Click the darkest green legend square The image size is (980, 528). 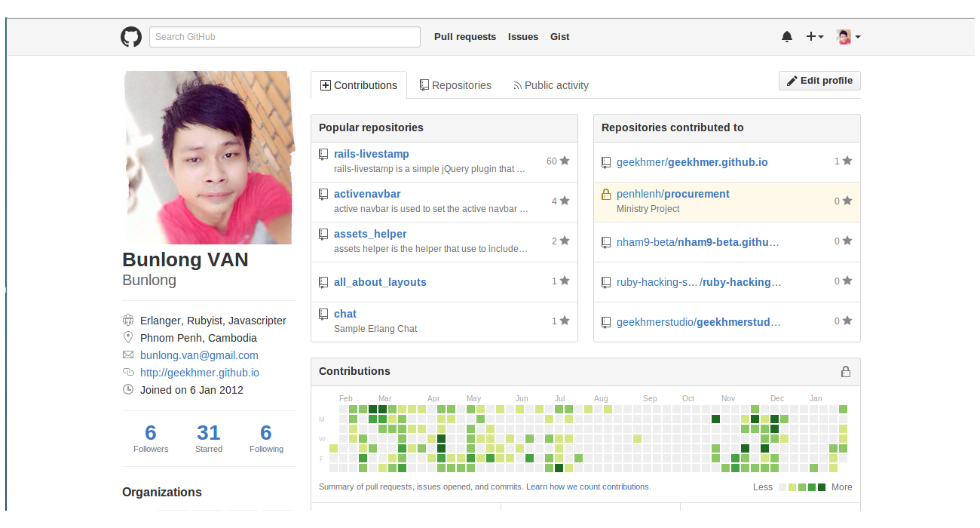[822, 487]
